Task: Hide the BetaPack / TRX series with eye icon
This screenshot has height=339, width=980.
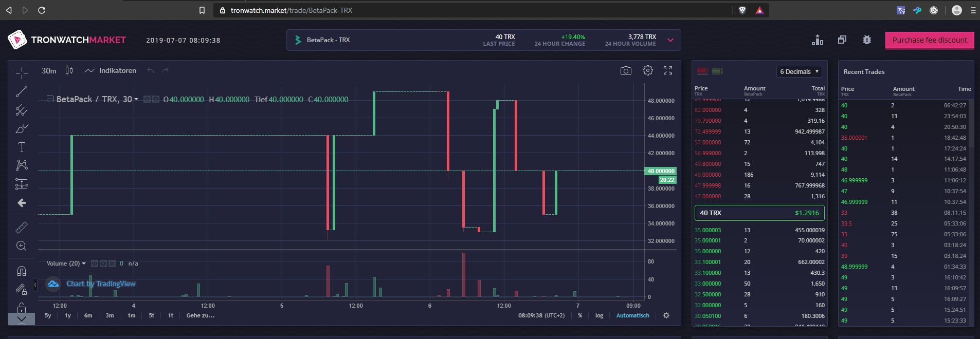Action: point(147,99)
